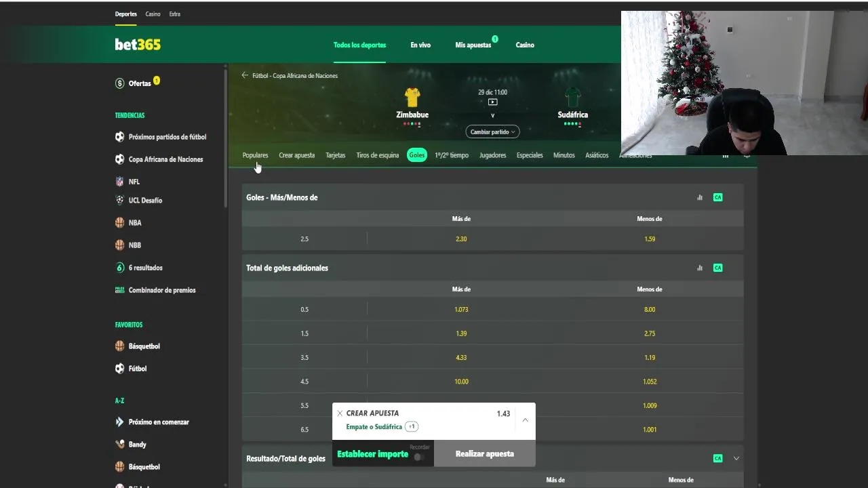
Task: Select Extra in the top product bar
Action: (175, 14)
